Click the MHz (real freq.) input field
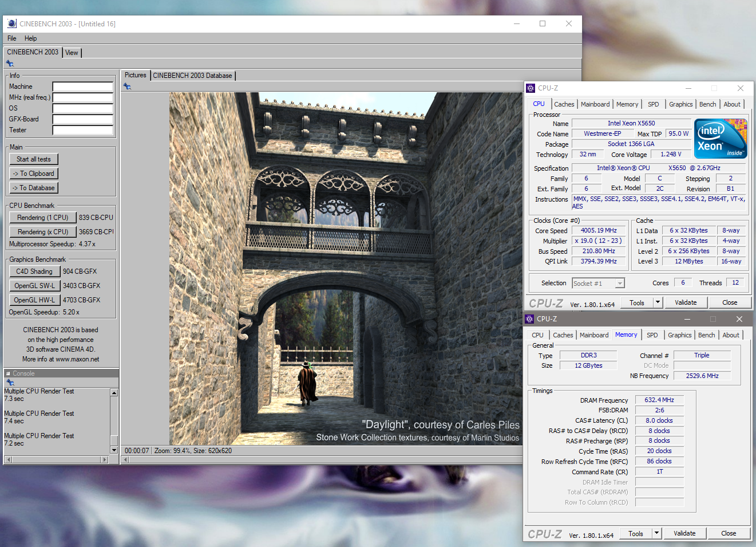Image resolution: width=756 pixels, height=547 pixels. (83, 97)
